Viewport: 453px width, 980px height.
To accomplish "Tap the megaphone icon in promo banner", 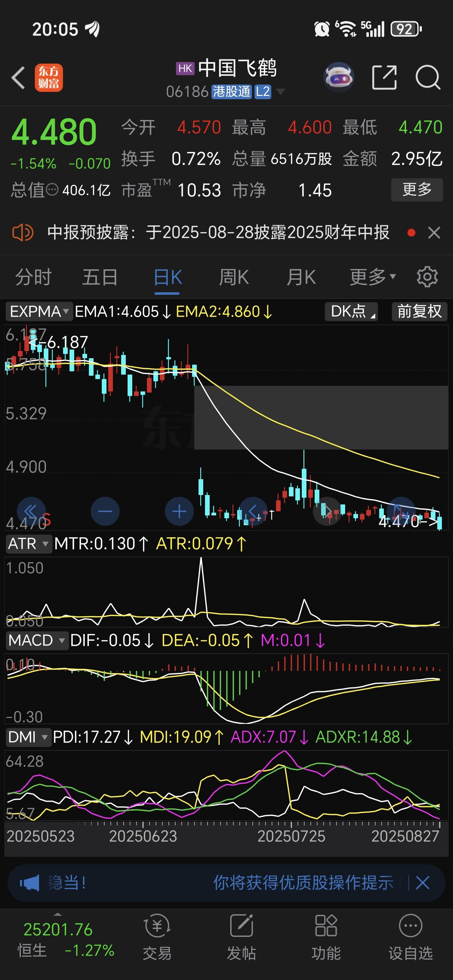I will (30, 883).
